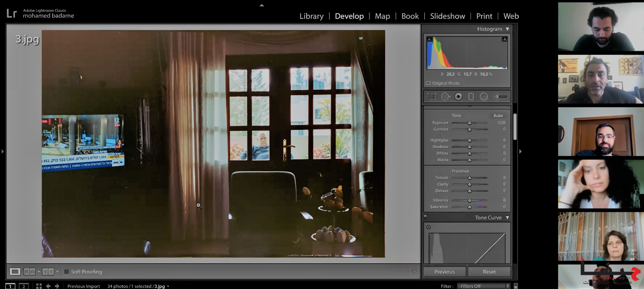Select the Graduated Filter tool

tap(471, 97)
